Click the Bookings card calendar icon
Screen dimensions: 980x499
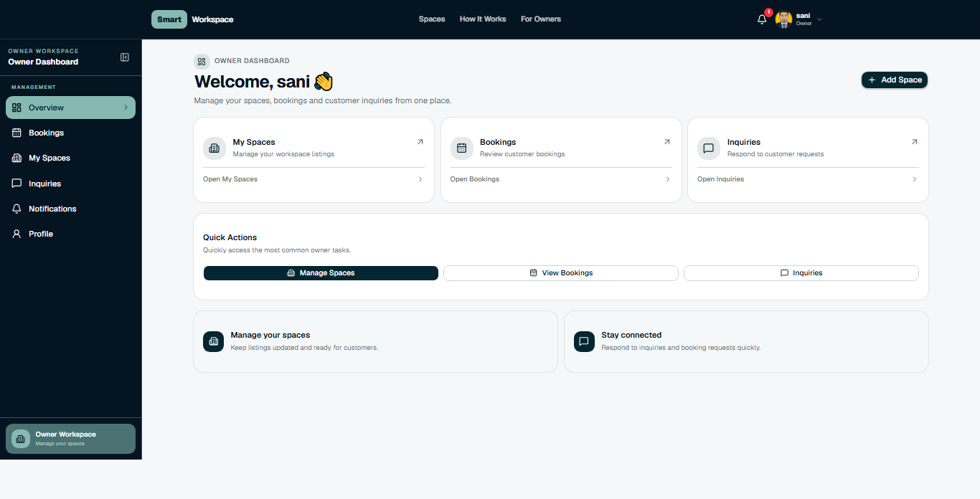coord(461,148)
